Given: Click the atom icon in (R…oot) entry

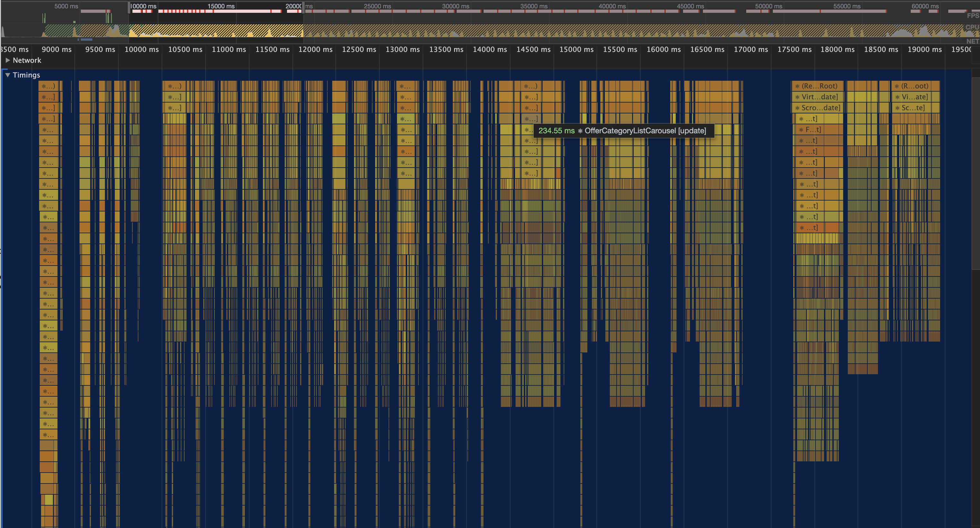Looking at the screenshot, I should tap(897, 86).
